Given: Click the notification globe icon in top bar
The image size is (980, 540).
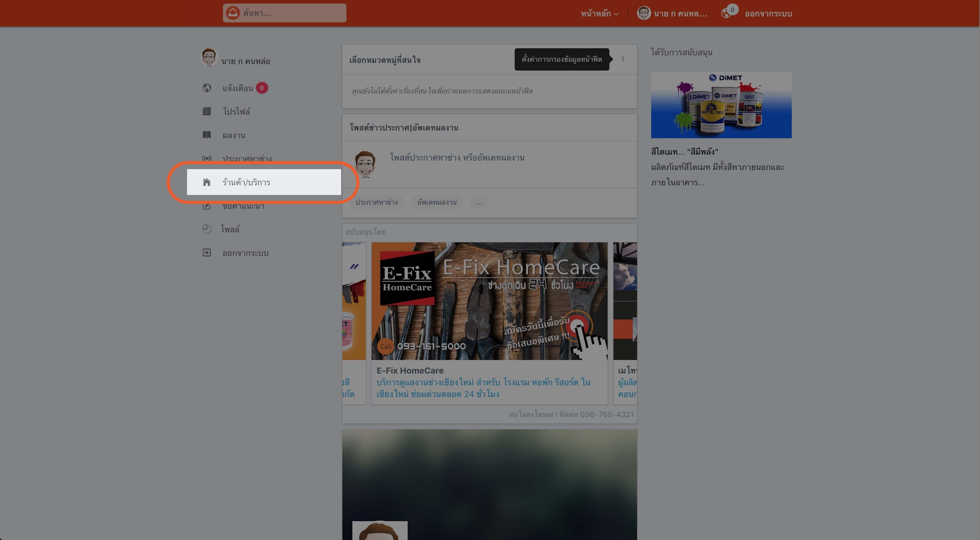Looking at the screenshot, I should (x=726, y=13).
